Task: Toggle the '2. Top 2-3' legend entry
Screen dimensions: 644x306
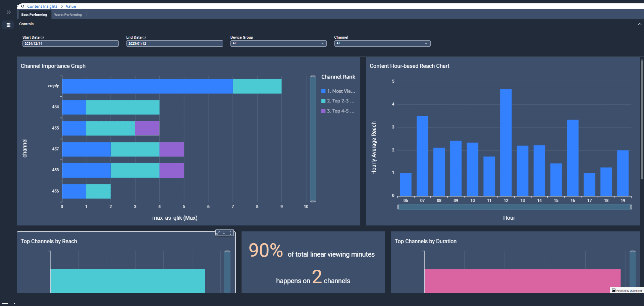Action: [338, 101]
